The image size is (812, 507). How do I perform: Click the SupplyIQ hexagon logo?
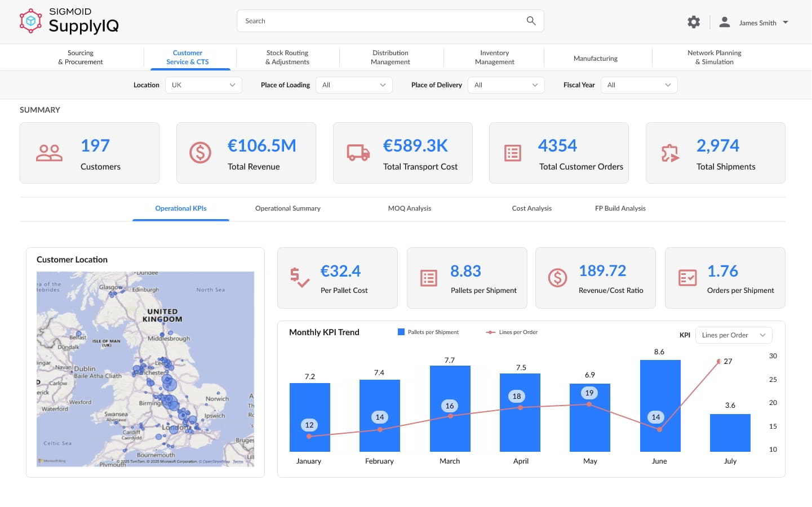30,21
